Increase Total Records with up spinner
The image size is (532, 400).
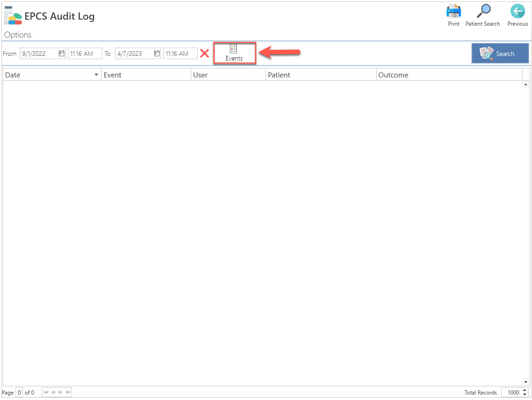(x=525, y=390)
